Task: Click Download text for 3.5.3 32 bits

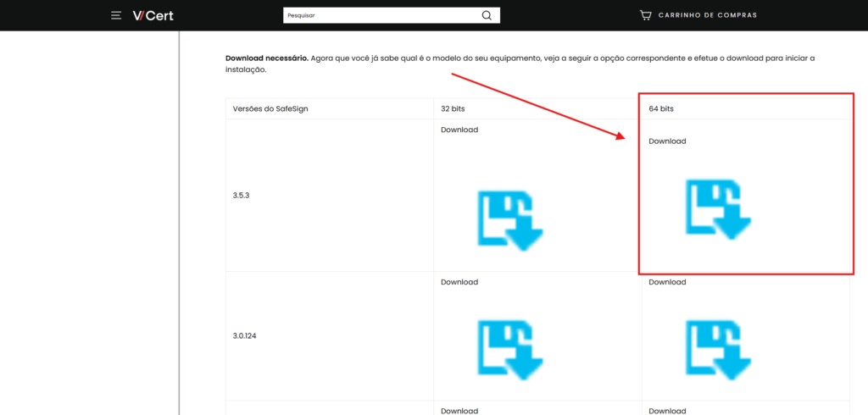Action: coord(459,130)
